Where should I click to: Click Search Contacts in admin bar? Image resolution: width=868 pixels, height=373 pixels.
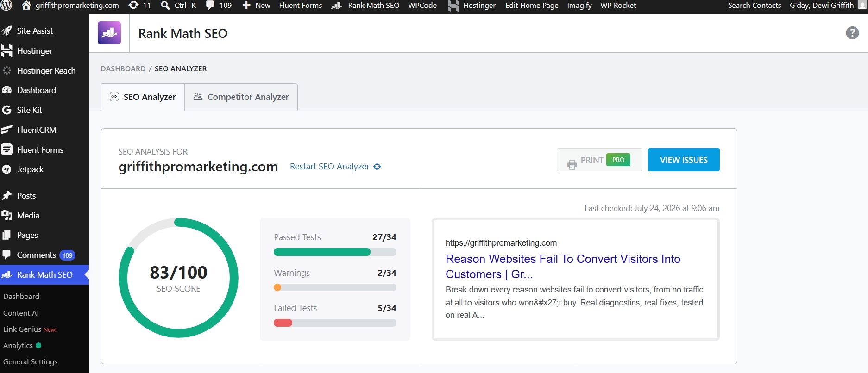(755, 6)
